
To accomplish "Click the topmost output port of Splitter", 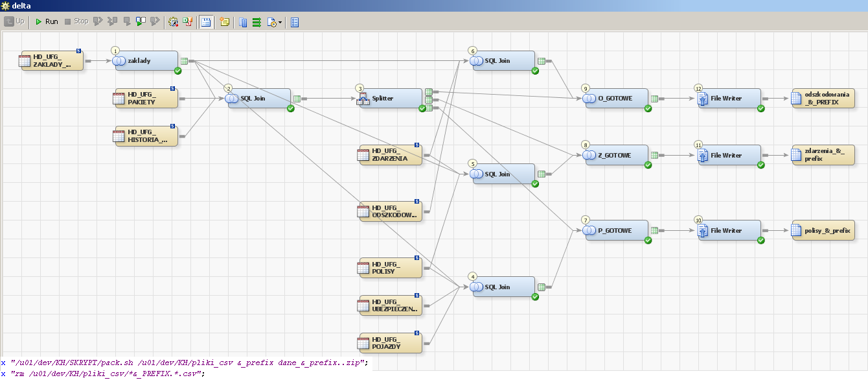I will (x=429, y=93).
